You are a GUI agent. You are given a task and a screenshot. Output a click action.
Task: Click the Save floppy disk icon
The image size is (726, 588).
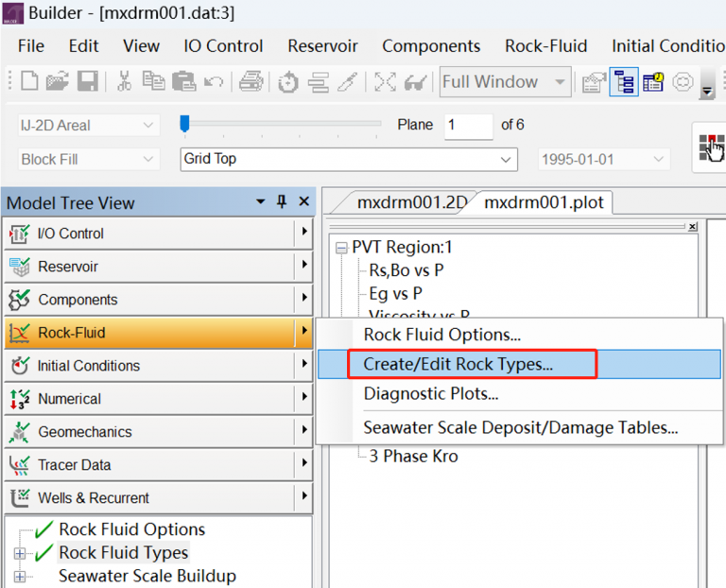pos(86,82)
